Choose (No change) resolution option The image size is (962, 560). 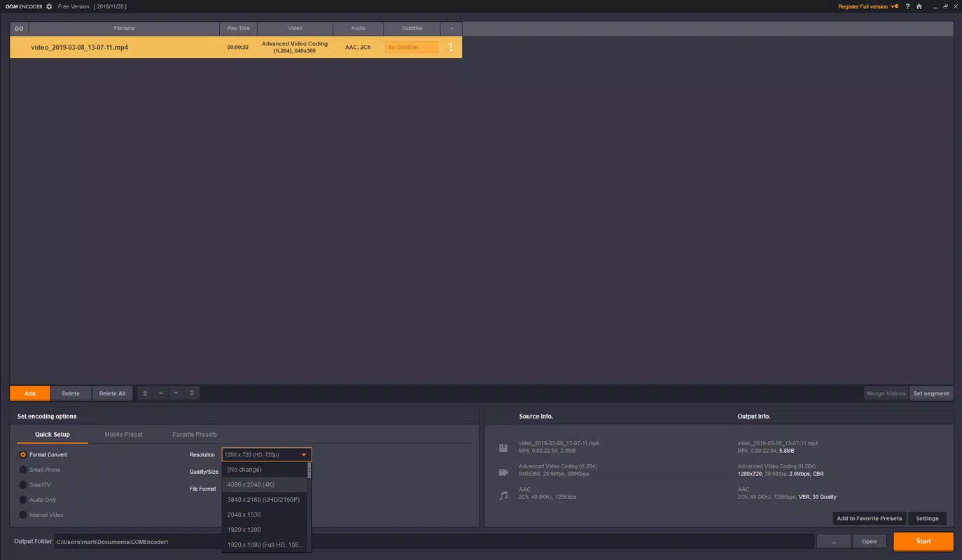pos(264,470)
